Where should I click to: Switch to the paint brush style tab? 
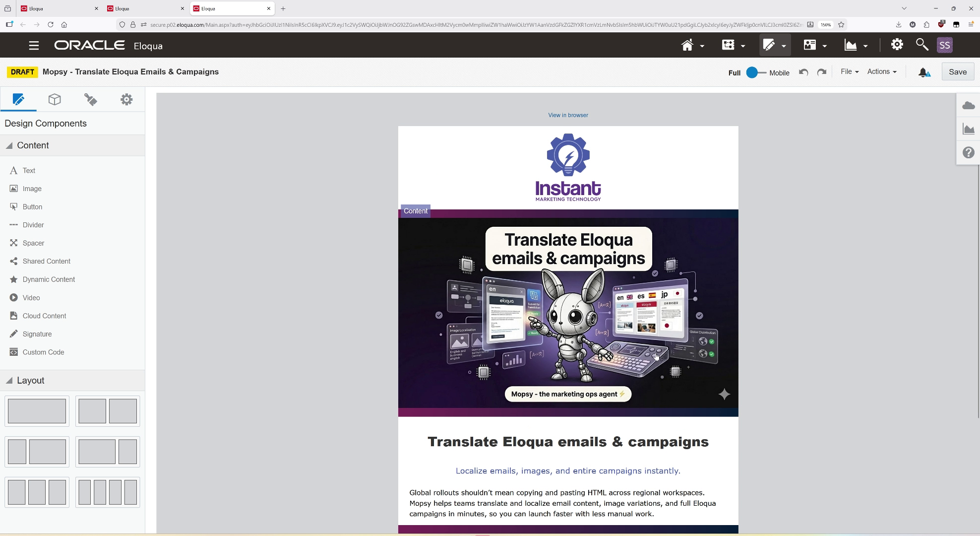91,100
